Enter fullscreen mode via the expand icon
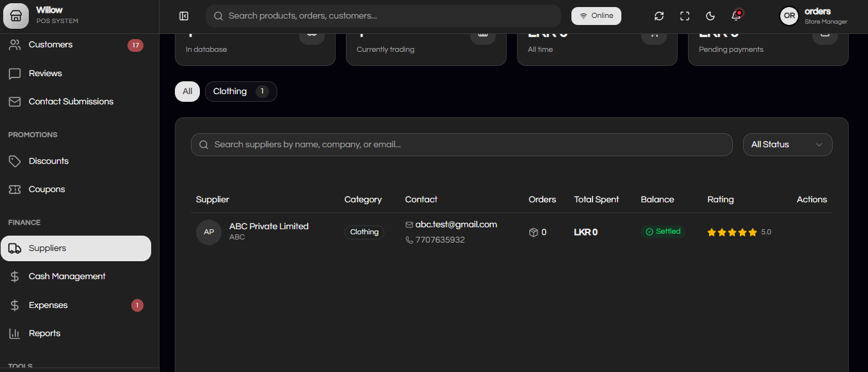The height and width of the screenshot is (372, 868). 685,16
